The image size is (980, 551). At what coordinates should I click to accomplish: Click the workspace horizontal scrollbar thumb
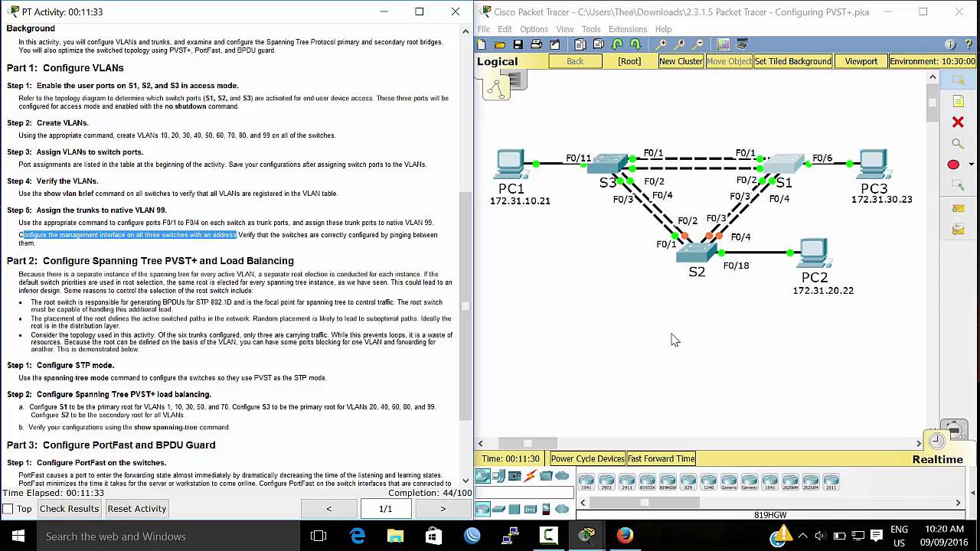(x=528, y=443)
